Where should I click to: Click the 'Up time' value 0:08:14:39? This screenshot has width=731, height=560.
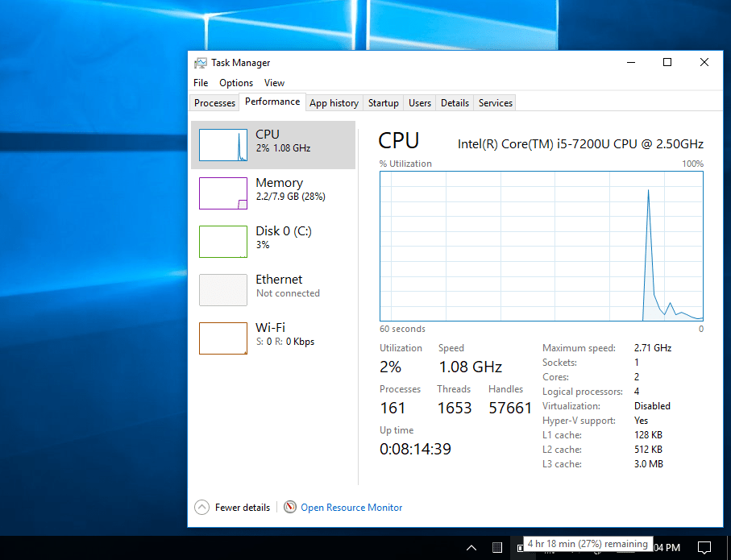tap(415, 449)
